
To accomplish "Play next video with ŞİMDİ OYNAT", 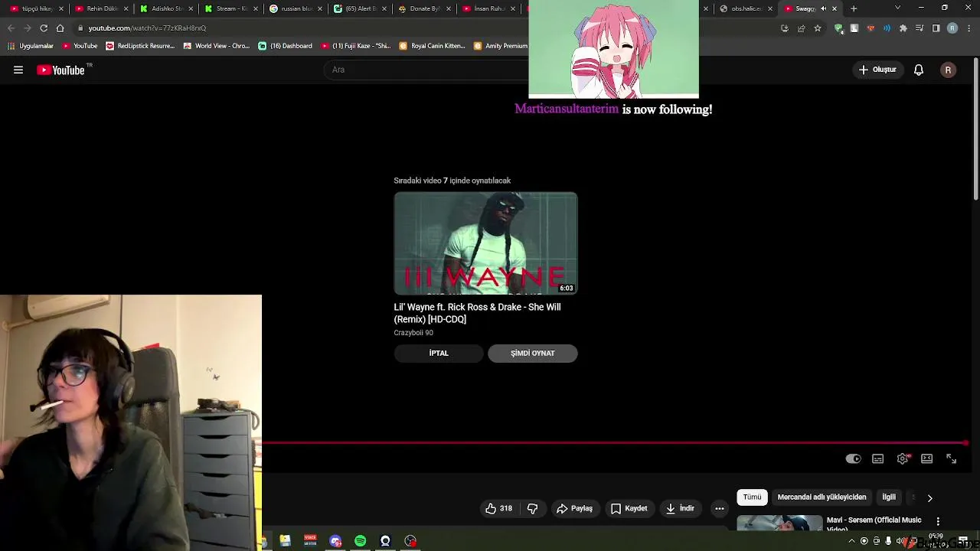I will coord(533,353).
